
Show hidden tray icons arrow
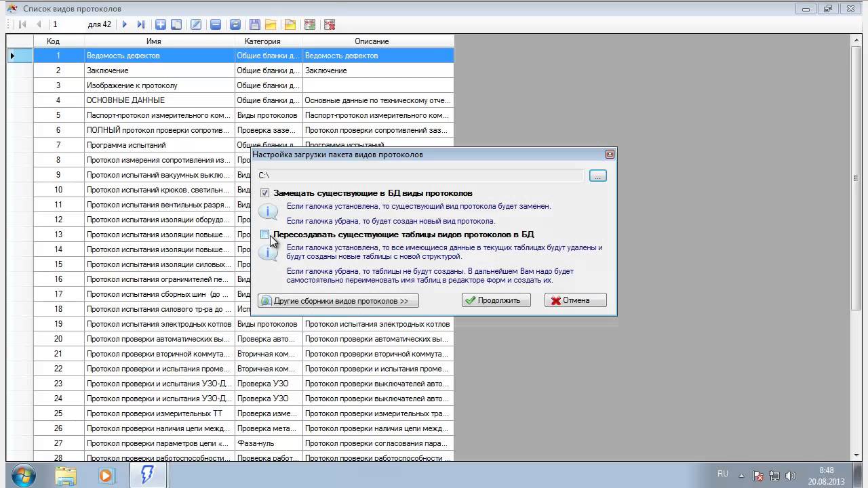(x=741, y=476)
